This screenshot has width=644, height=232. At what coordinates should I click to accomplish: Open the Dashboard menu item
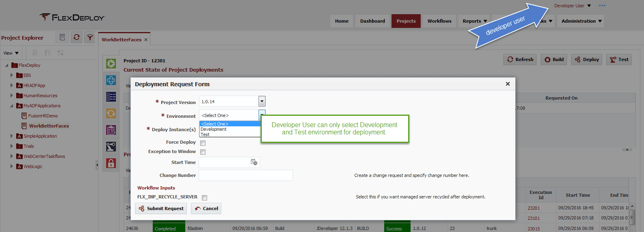pyautogui.click(x=372, y=21)
